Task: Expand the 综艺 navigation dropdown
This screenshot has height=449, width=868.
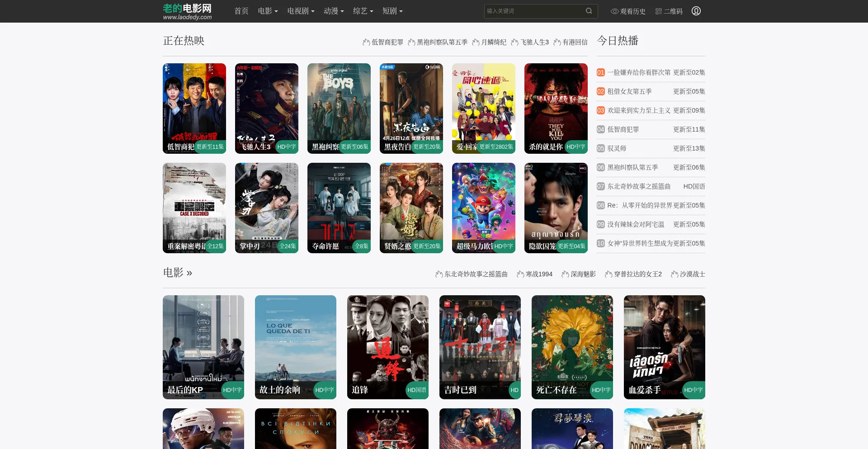Action: point(363,11)
